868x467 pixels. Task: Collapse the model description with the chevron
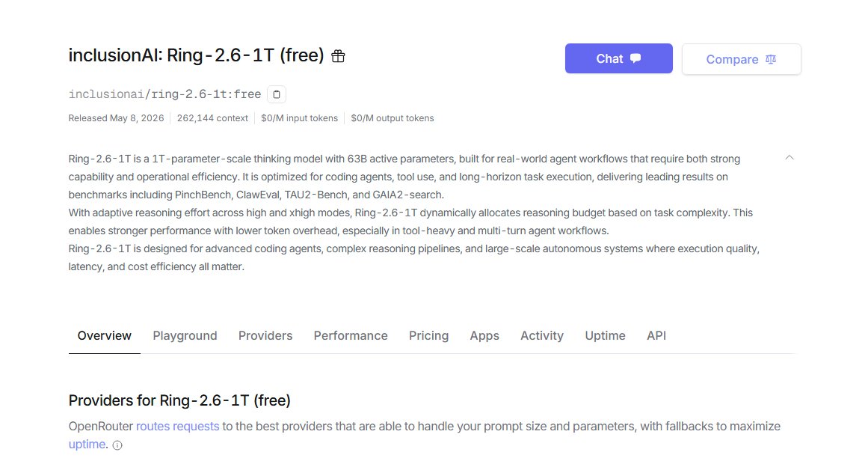pyautogui.click(x=789, y=157)
